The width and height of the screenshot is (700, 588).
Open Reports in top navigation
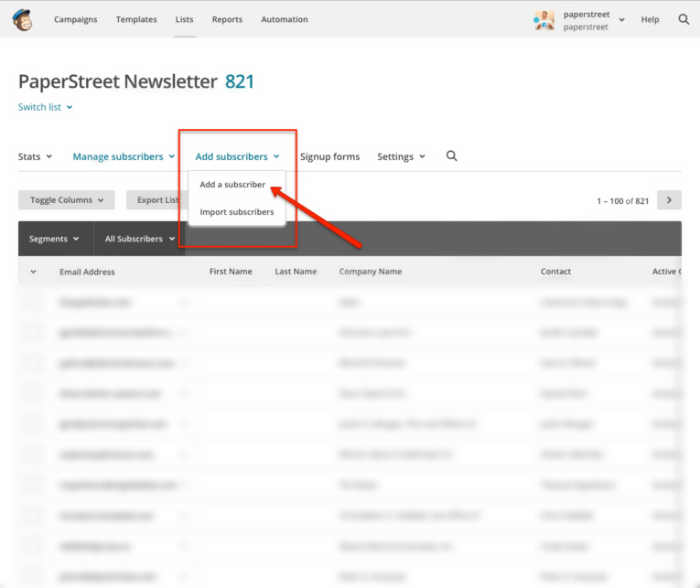pyautogui.click(x=227, y=19)
